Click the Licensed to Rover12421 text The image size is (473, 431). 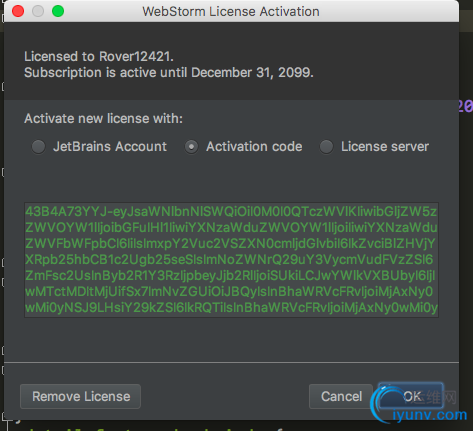pos(99,56)
